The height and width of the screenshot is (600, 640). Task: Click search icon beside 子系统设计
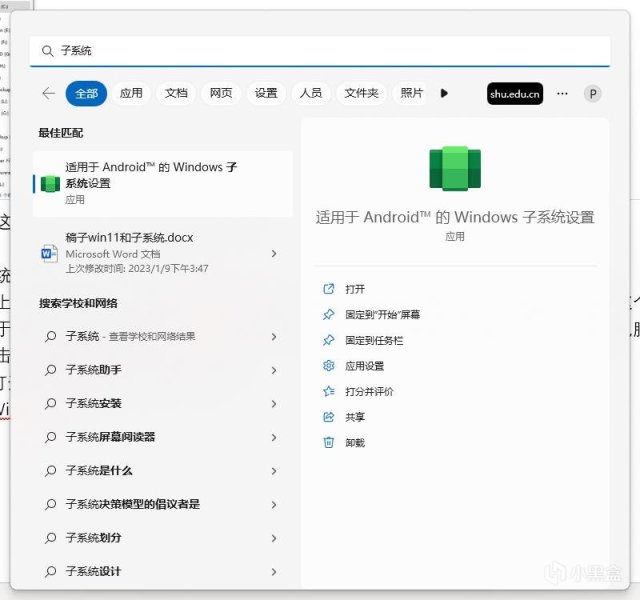click(x=50, y=571)
